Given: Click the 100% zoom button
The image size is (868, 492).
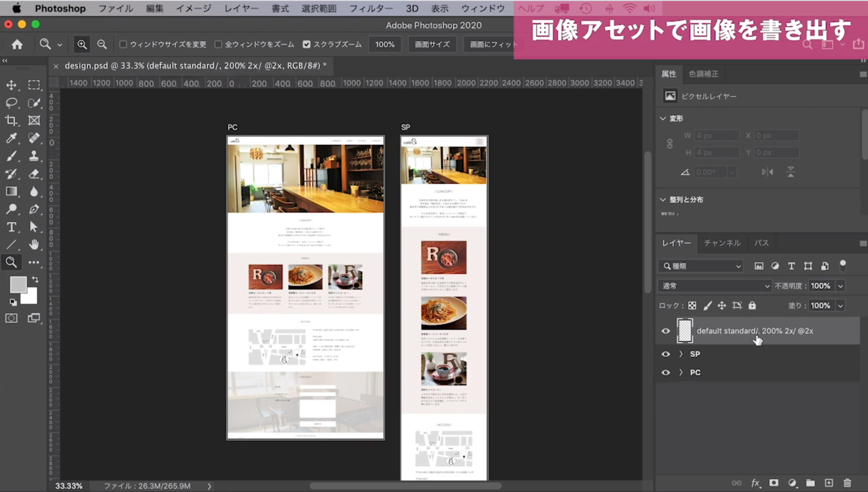Looking at the screenshot, I should click(x=384, y=44).
